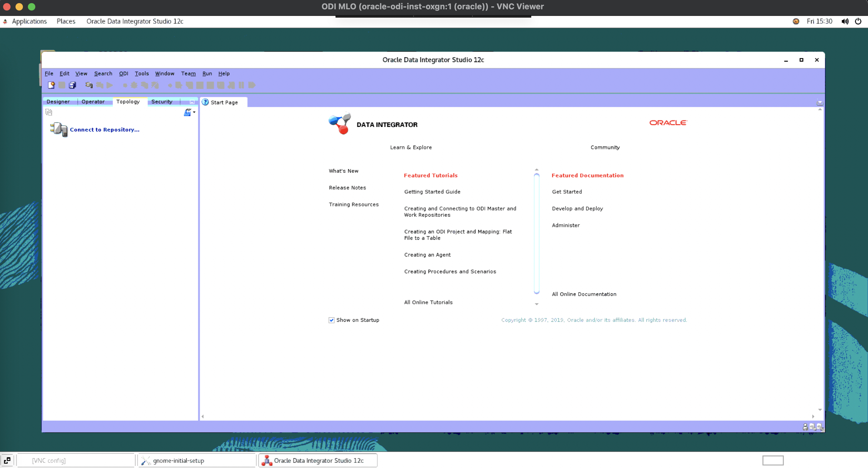This screenshot has width=868, height=468.
Task: Switch to the Designer tab
Action: (x=58, y=101)
